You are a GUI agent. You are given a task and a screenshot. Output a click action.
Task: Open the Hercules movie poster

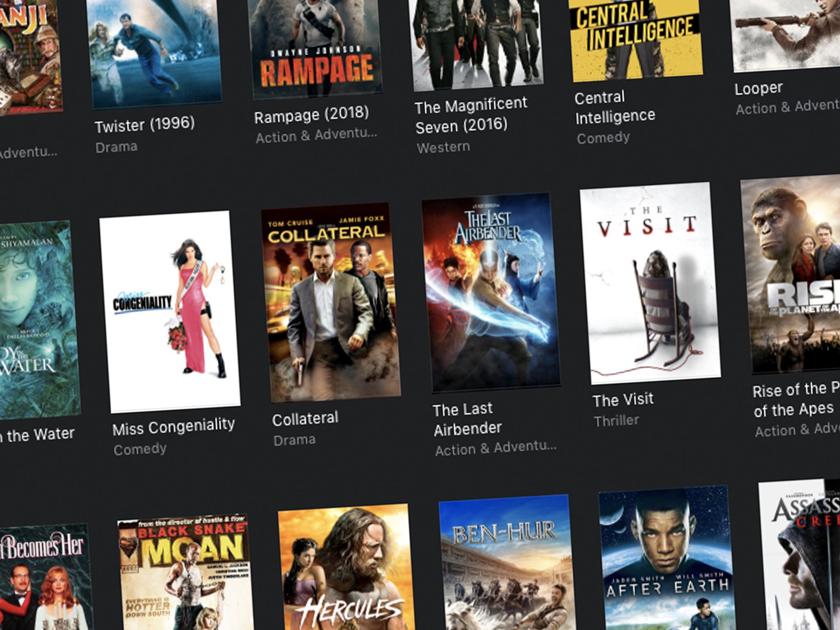coord(347,568)
